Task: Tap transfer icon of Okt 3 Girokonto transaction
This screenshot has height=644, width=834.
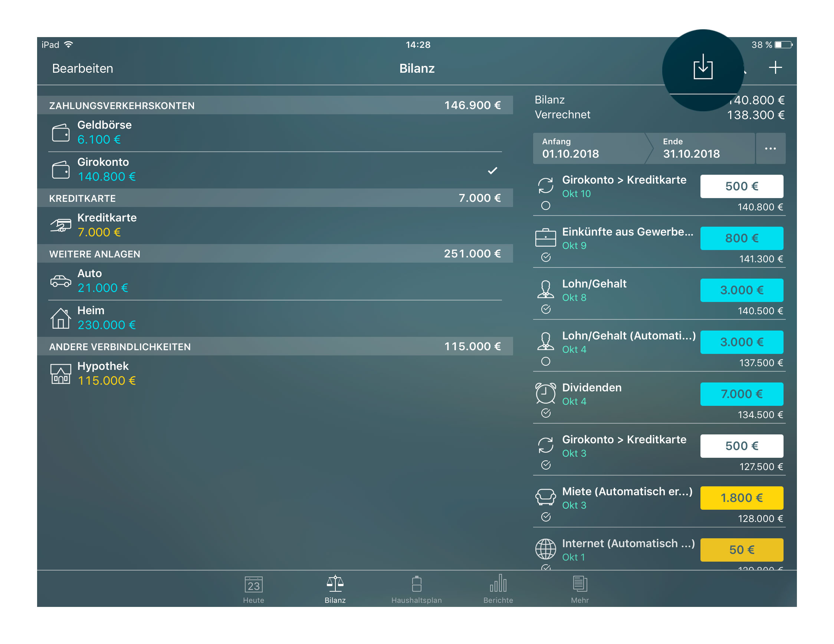Action: pyautogui.click(x=546, y=445)
